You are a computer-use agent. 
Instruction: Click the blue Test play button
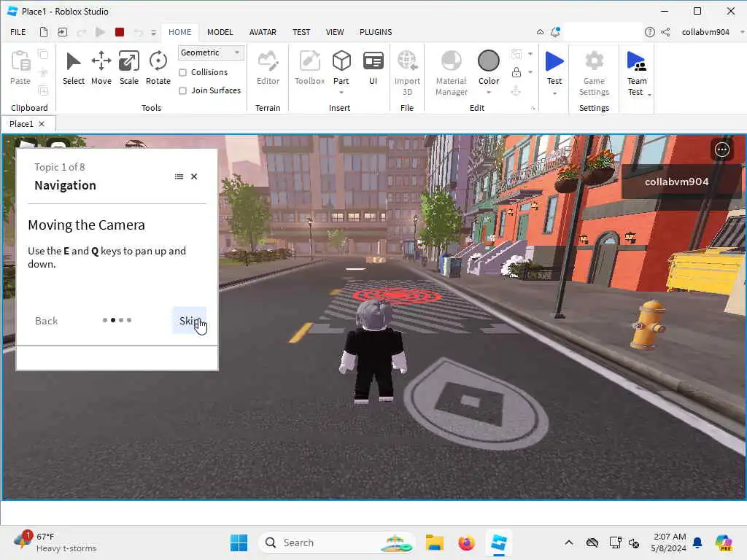(x=554, y=62)
